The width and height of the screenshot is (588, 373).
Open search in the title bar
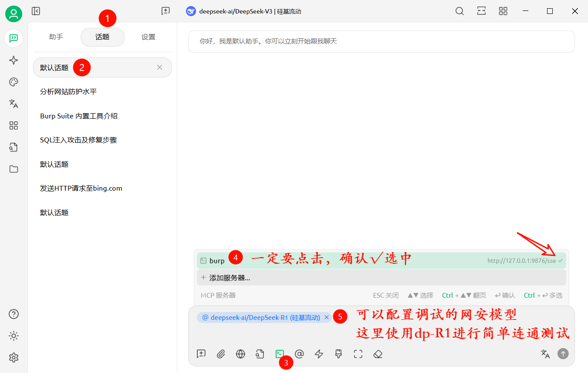[x=460, y=11]
